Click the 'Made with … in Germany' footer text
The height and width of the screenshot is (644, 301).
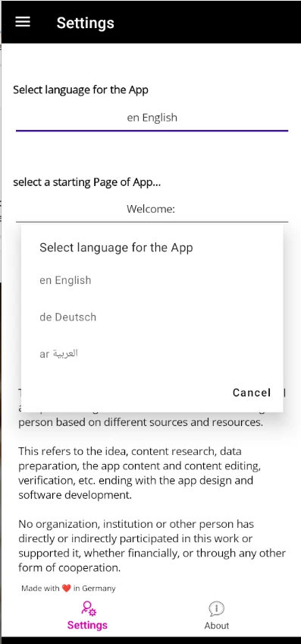click(x=68, y=588)
